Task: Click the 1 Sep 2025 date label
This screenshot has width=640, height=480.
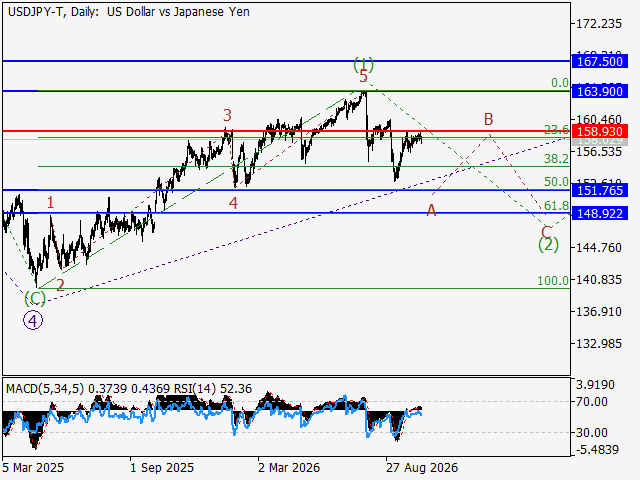Action: tap(162, 467)
